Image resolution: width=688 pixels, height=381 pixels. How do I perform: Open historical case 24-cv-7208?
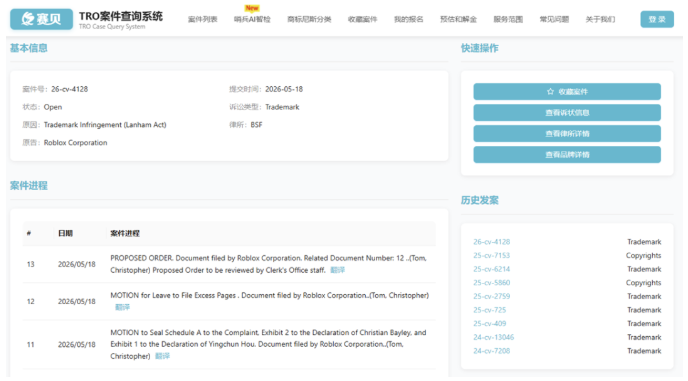coord(491,351)
